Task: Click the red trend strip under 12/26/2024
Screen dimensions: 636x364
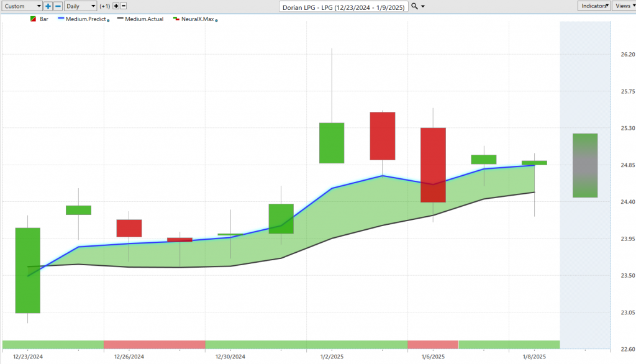Action: [155, 345]
